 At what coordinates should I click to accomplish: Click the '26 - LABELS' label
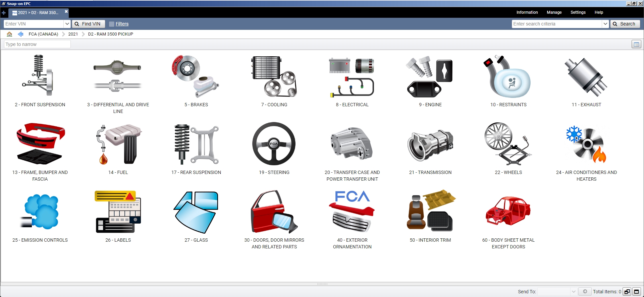(118, 240)
